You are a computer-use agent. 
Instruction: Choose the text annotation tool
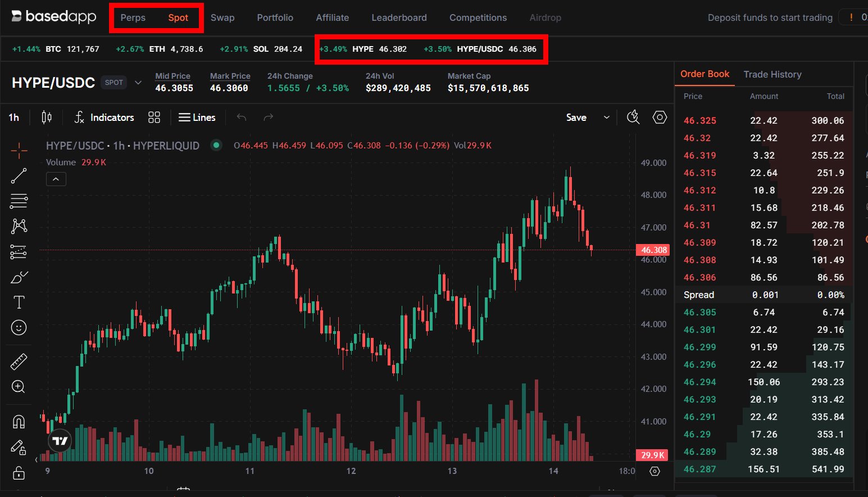click(x=19, y=302)
